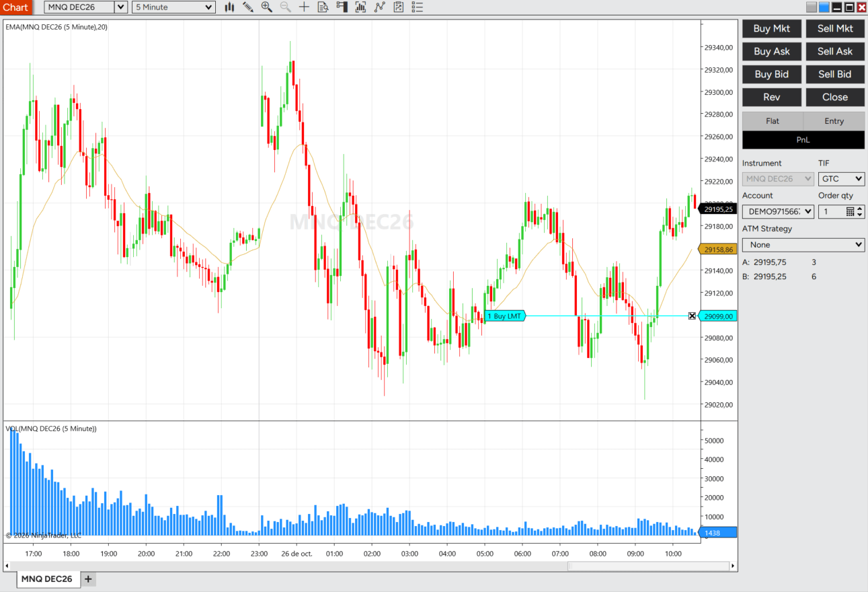
Task: Click the zoom out magnifier icon
Action: coord(286,7)
